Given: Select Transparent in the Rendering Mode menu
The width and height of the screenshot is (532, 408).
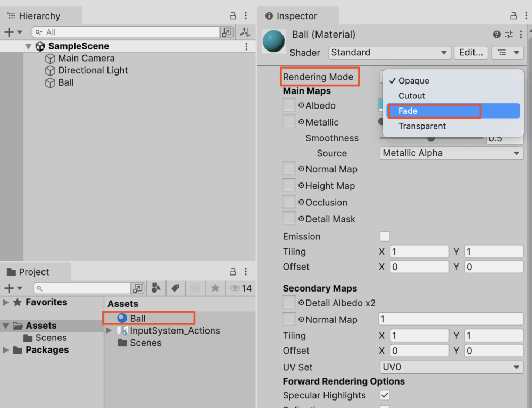Looking at the screenshot, I should [x=422, y=126].
